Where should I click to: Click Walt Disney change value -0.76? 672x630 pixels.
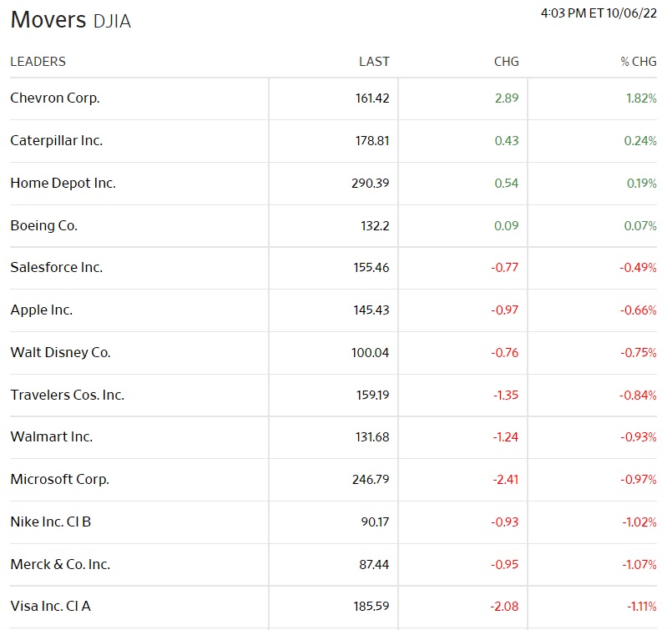(x=505, y=352)
